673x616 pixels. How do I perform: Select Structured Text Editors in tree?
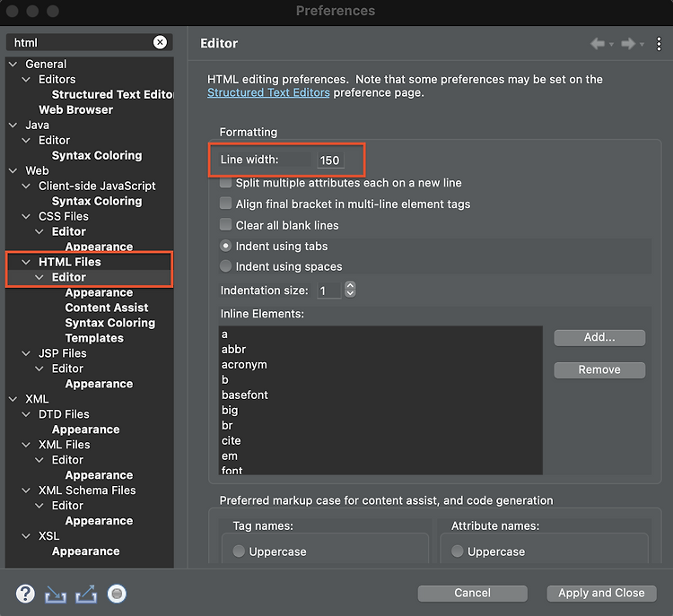click(112, 94)
